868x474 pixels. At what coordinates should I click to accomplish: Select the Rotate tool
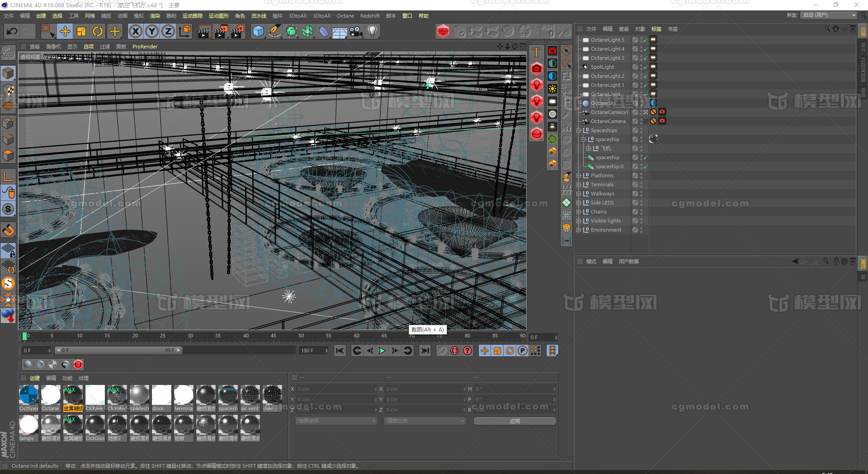(x=98, y=31)
